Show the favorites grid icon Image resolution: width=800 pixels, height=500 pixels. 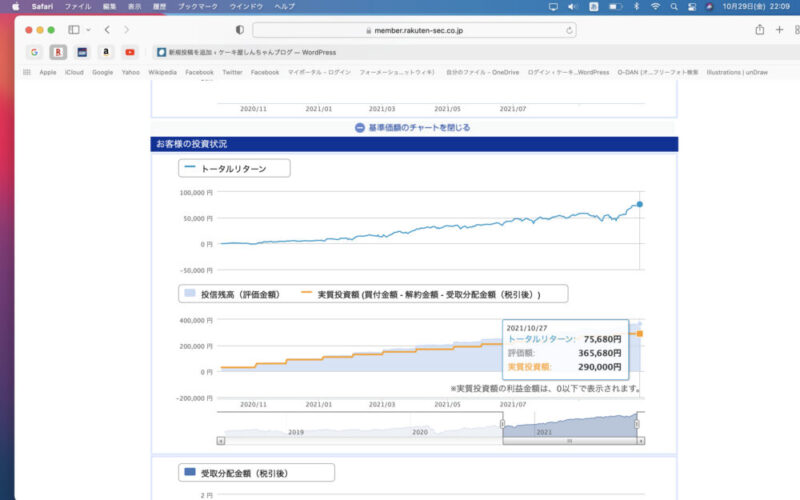click(27, 72)
